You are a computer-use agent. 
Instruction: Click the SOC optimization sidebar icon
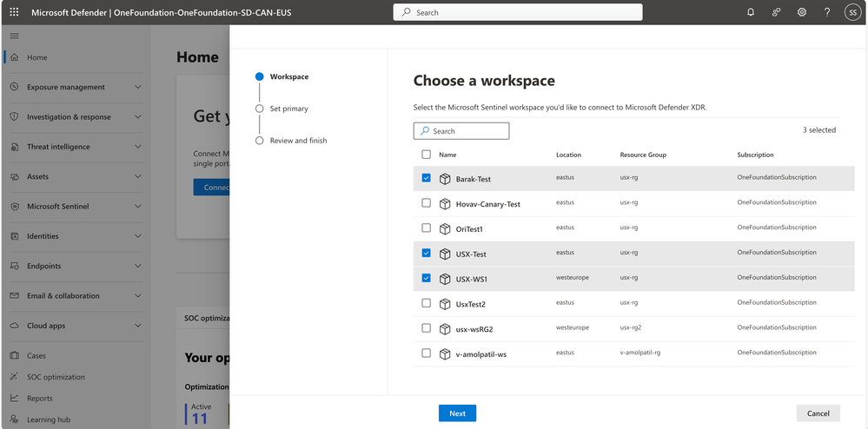(15, 377)
